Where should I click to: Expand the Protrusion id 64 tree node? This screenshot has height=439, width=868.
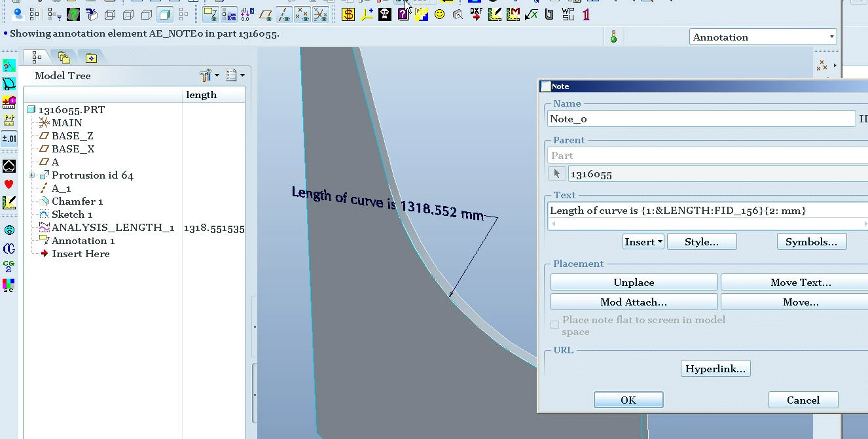[x=31, y=175]
